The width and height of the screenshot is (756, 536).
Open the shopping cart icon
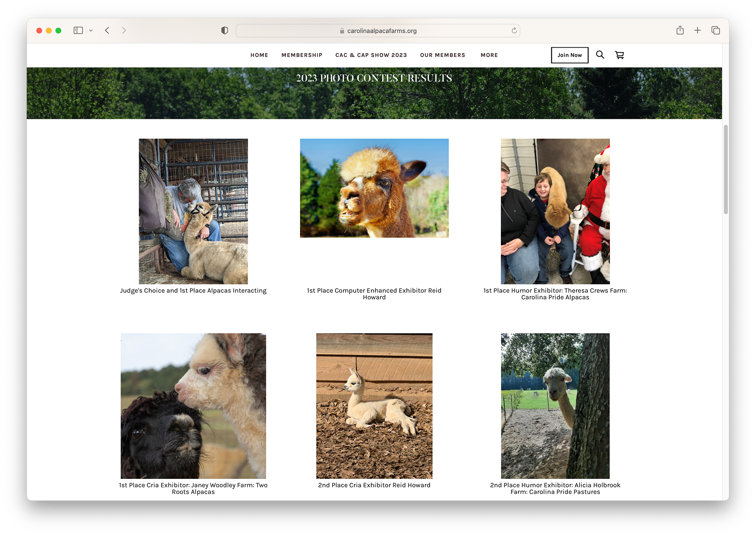(x=619, y=55)
